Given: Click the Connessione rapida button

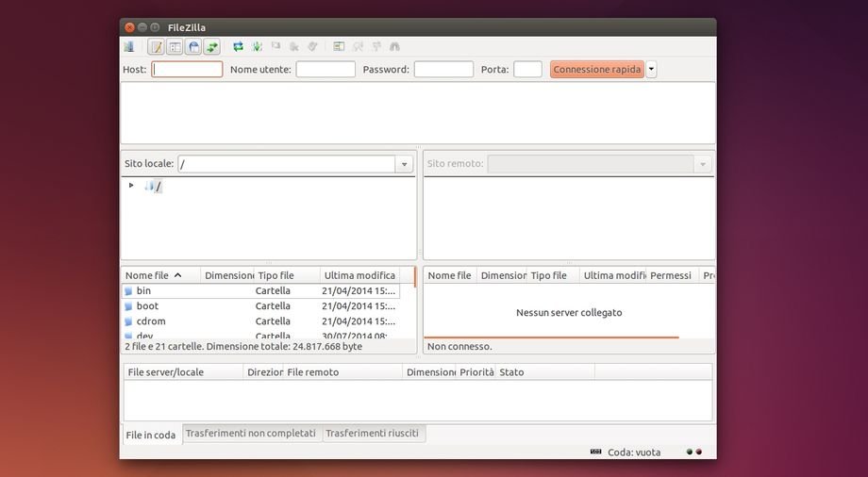Looking at the screenshot, I should pos(596,69).
